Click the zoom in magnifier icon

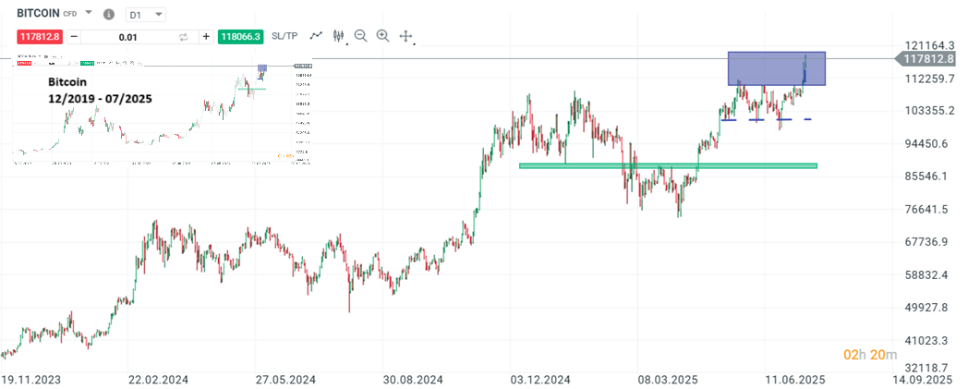pos(382,36)
